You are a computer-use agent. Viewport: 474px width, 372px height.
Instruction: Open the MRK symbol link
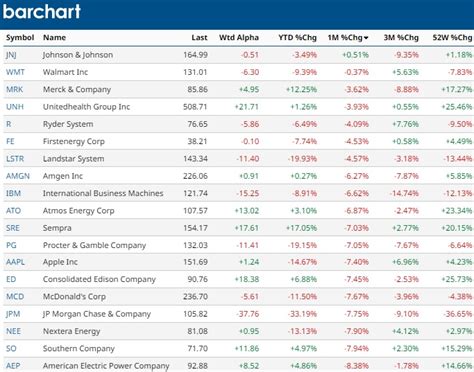click(x=15, y=89)
